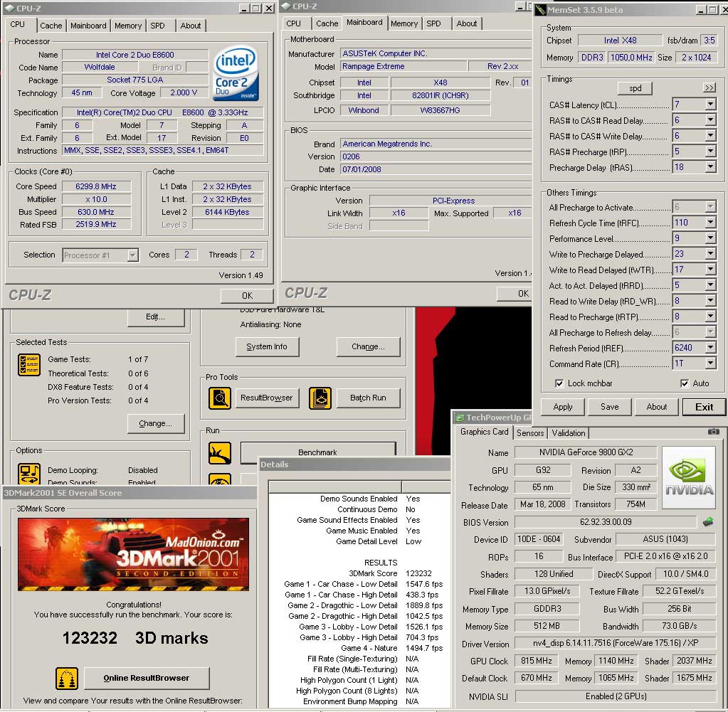Click Change under Selected Tests
Viewport: 728px width, 712px height.
click(156, 423)
